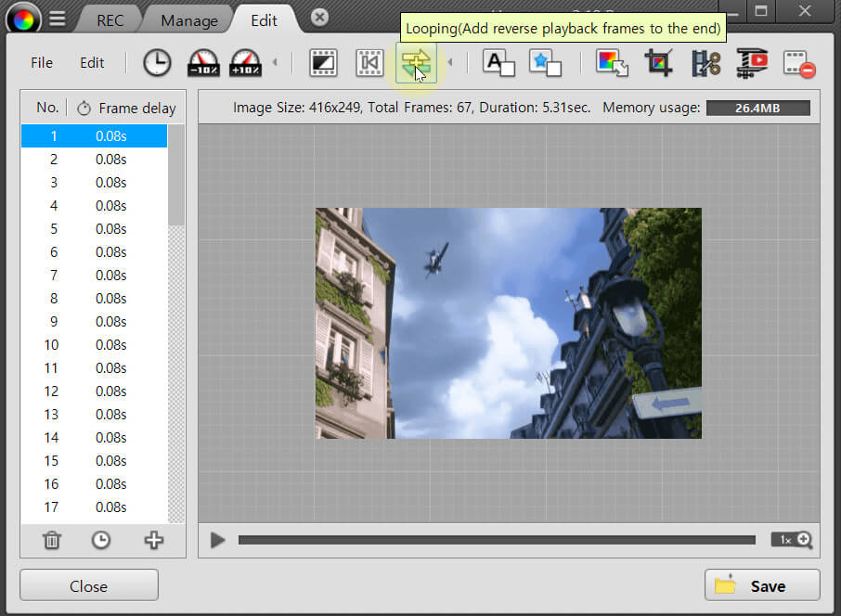Screen dimensions: 841x616
Task: Click the Looping reverse playback icon
Action: [415, 63]
